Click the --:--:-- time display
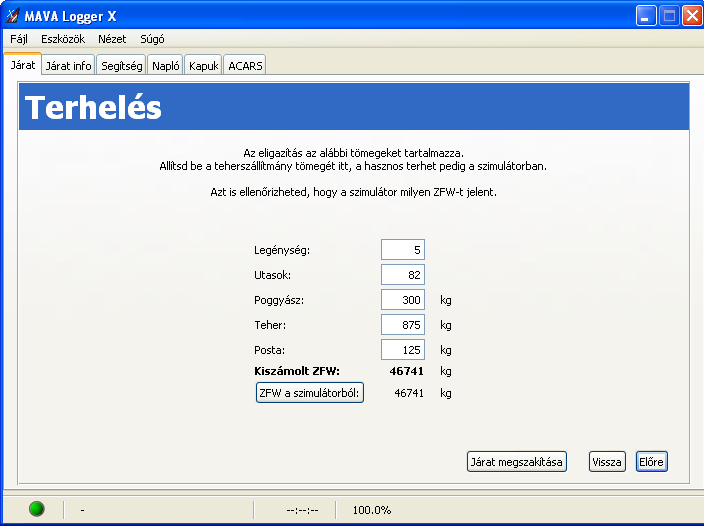Image resolution: width=704 pixels, height=526 pixels. tap(302, 510)
